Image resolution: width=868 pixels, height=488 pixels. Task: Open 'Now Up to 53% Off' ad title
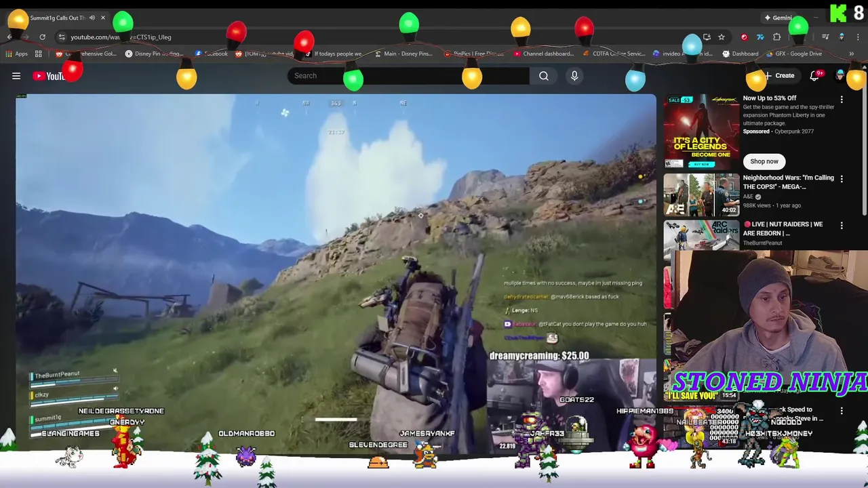769,98
